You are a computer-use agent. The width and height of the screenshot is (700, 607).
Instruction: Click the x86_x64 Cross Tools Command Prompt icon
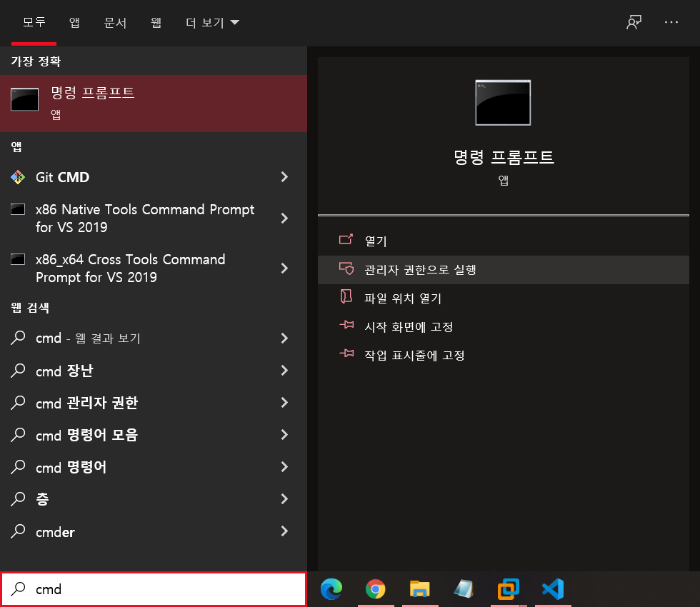pyautogui.click(x=18, y=259)
